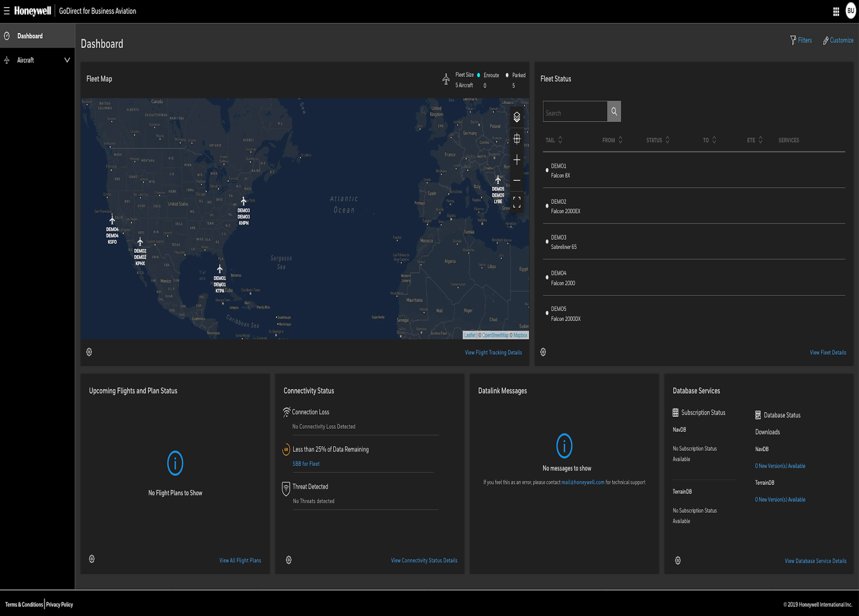Open Connectivity Status widget settings gear
Screen dimensions: 859x616
point(288,560)
